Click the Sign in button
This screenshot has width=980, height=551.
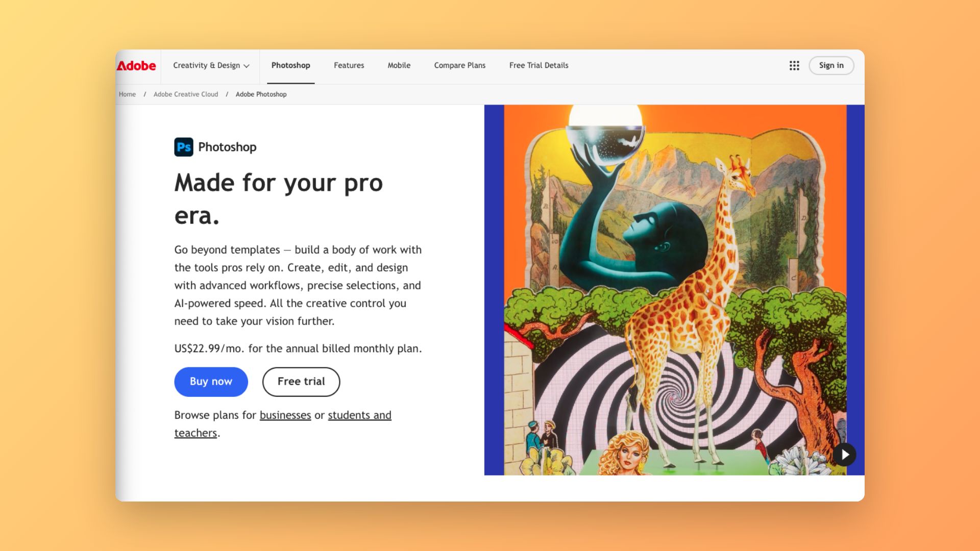point(831,65)
